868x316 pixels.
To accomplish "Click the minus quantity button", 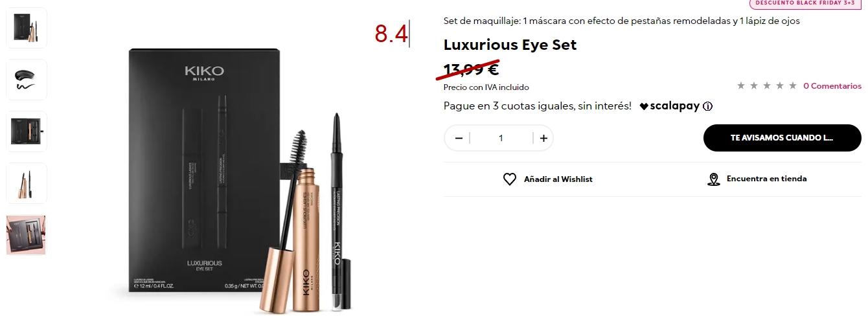I will [x=459, y=138].
